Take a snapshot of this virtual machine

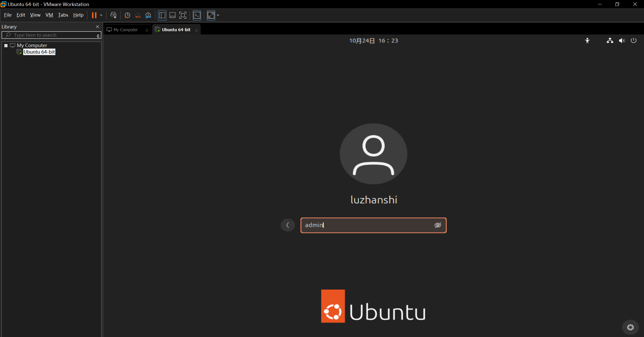[127, 15]
